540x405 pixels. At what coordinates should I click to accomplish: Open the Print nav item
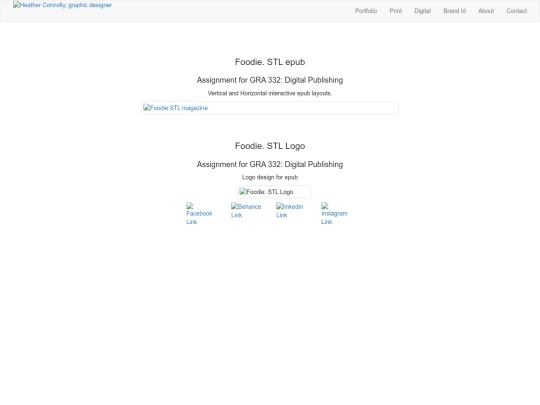tap(396, 11)
